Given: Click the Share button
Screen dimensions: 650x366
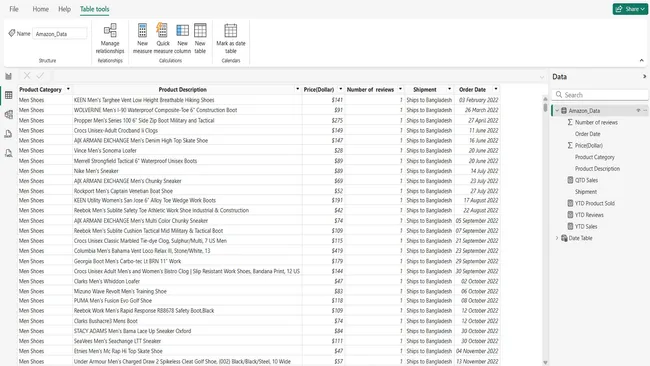Looking at the screenshot, I should click(x=630, y=9).
